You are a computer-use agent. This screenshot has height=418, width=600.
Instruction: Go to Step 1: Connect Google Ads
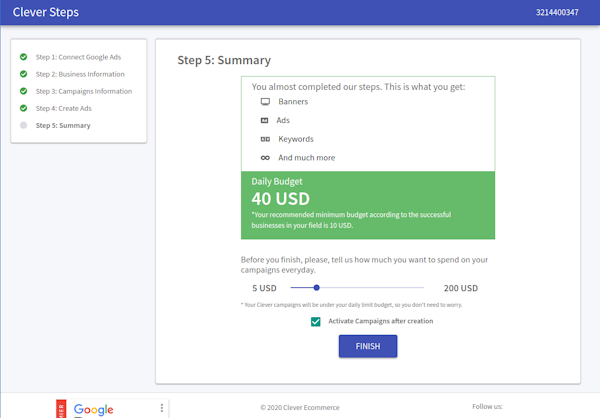coord(78,57)
